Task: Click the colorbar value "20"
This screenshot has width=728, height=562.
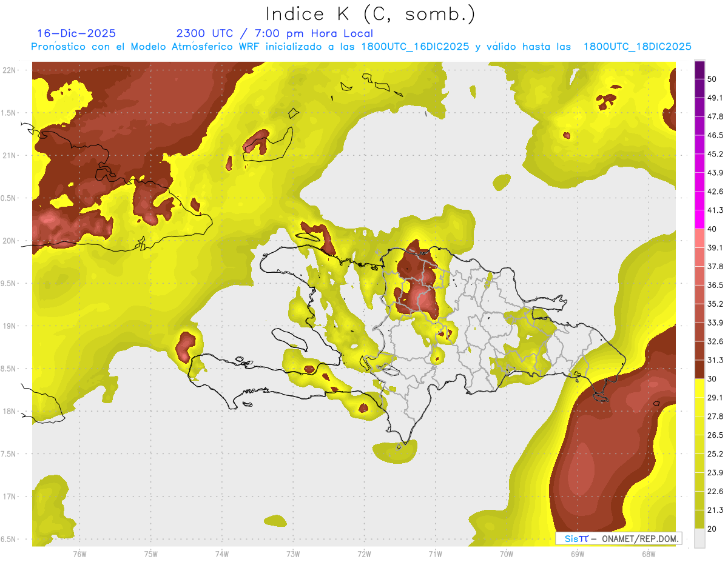Action: click(712, 529)
